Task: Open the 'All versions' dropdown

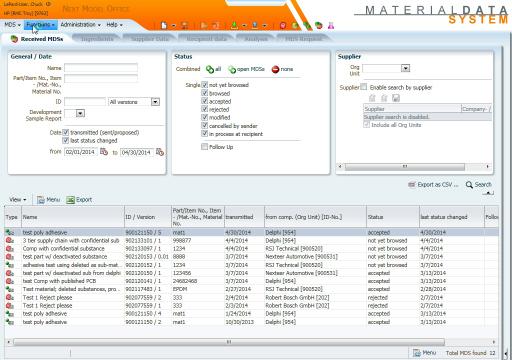Action: pos(155,102)
